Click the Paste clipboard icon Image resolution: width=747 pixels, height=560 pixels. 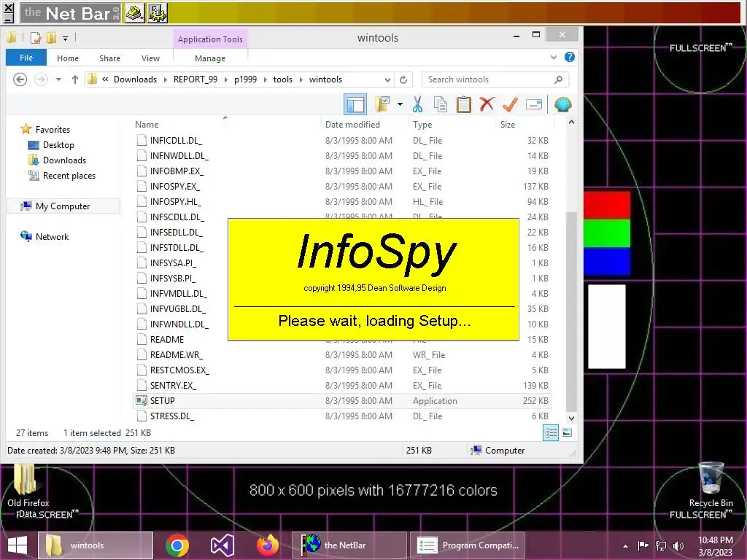pos(463,104)
